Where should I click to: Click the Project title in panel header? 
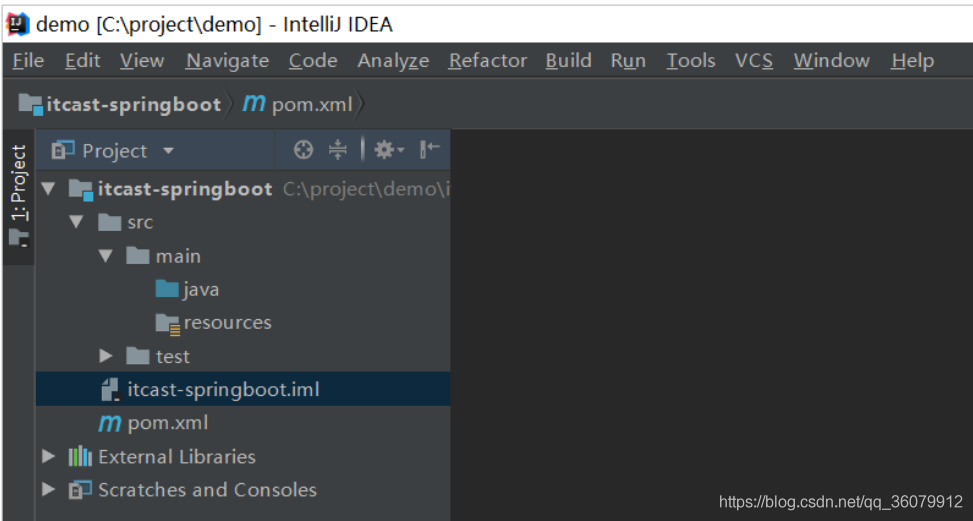[x=114, y=151]
